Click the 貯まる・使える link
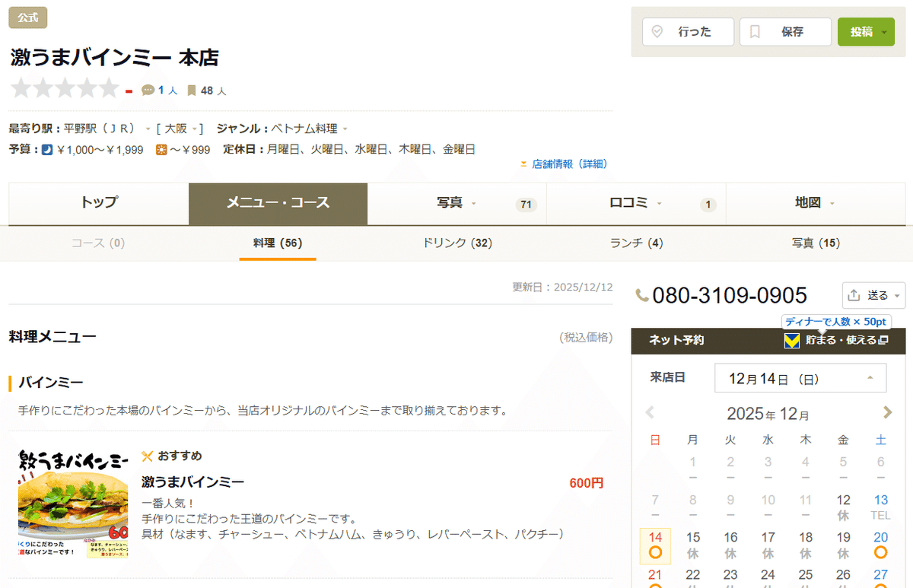The width and height of the screenshot is (913, 588). click(841, 341)
